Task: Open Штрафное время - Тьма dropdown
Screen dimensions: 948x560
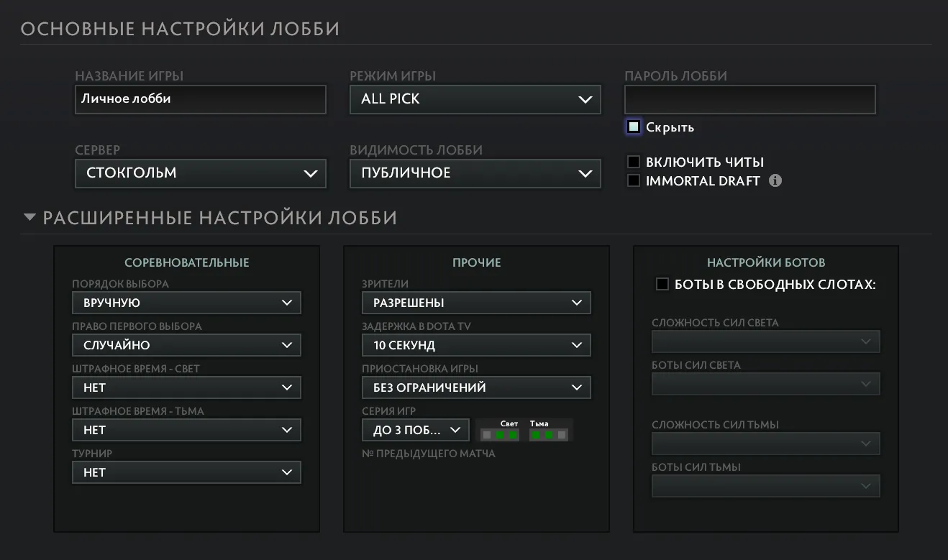Action: pyautogui.click(x=187, y=430)
